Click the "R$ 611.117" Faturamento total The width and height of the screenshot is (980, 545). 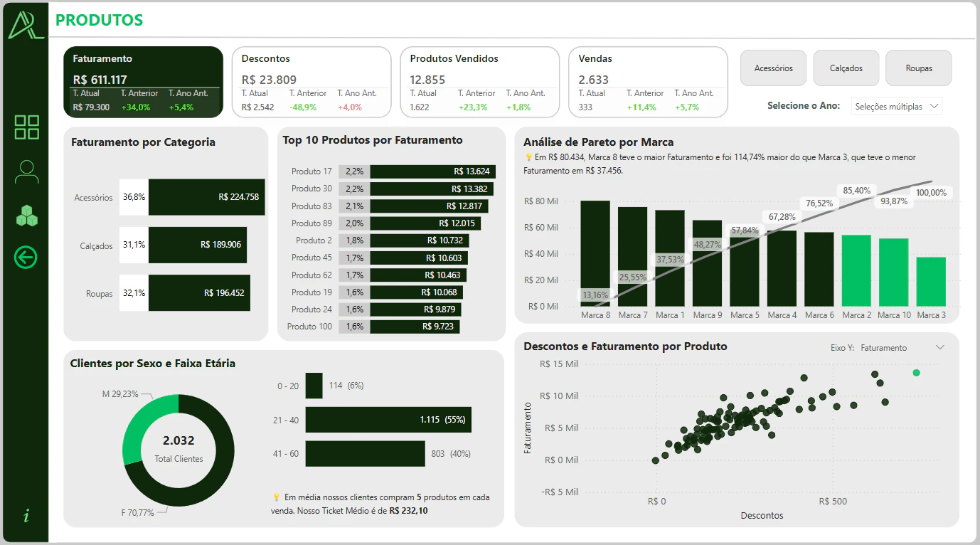click(x=100, y=80)
